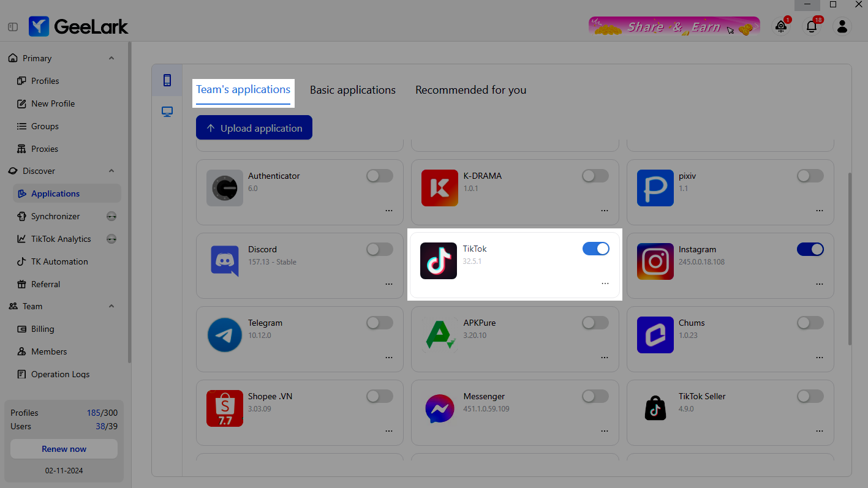Turn on the Discord toggle

pyautogui.click(x=380, y=249)
